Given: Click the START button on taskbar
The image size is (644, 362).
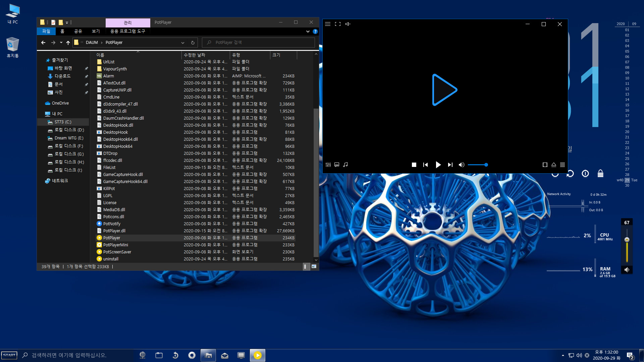Looking at the screenshot, I should click(x=9, y=355).
